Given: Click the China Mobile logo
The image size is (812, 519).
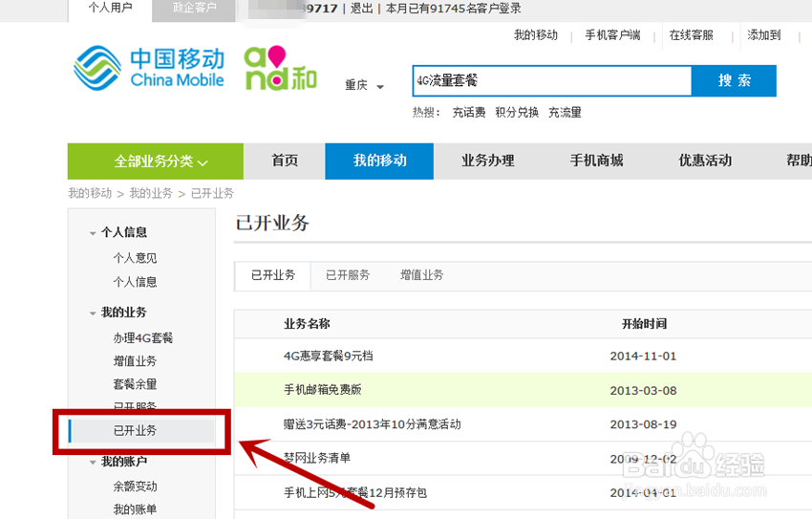Looking at the screenshot, I should [x=149, y=69].
